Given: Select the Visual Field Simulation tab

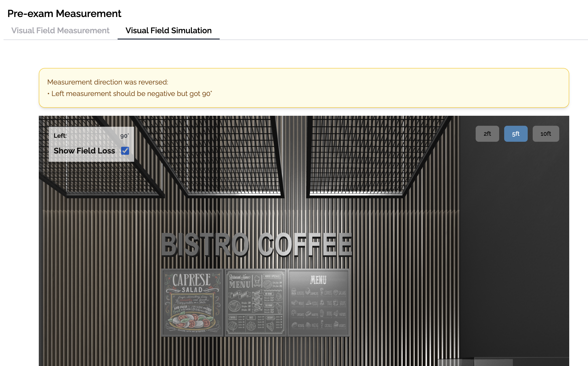Looking at the screenshot, I should [x=168, y=30].
